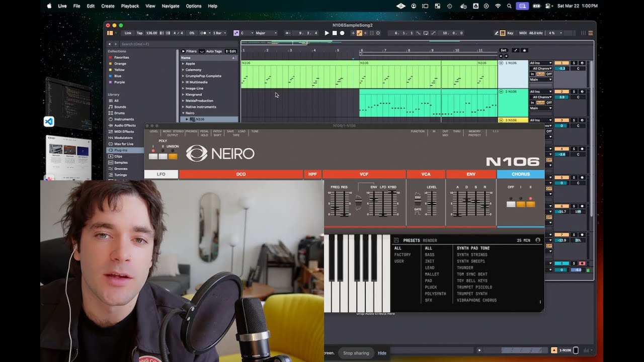Screen dimensions: 644x362
Task: Collapse the Neiro plug-in folder
Action: (x=183, y=113)
